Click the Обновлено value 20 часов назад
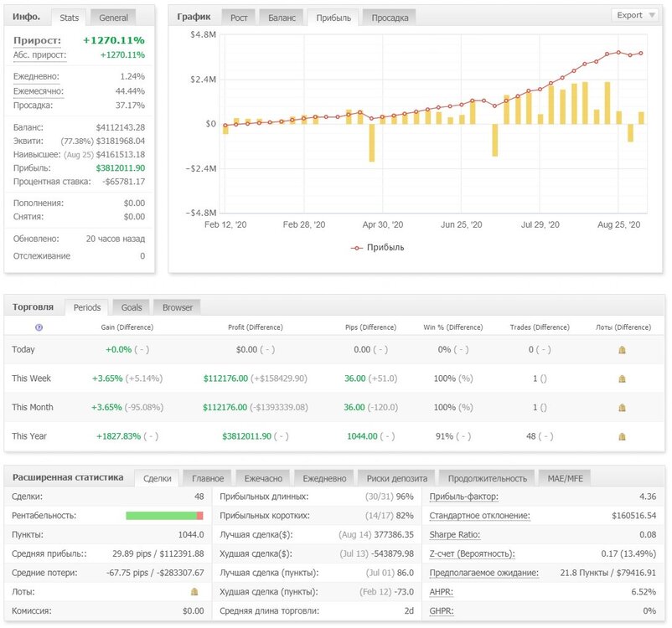The height and width of the screenshot is (628, 672). click(x=116, y=239)
